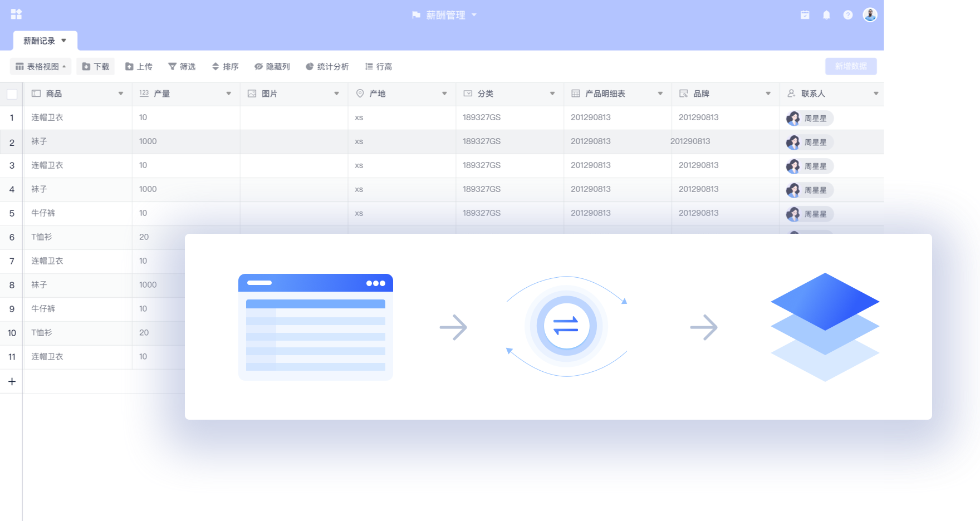Select 1000 cell in row 4

click(186, 190)
